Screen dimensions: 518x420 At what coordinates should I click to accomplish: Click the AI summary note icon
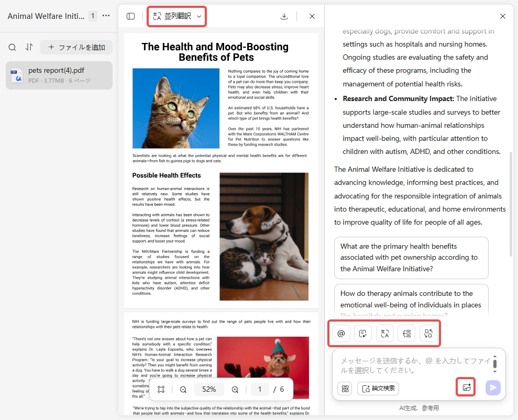363,334
